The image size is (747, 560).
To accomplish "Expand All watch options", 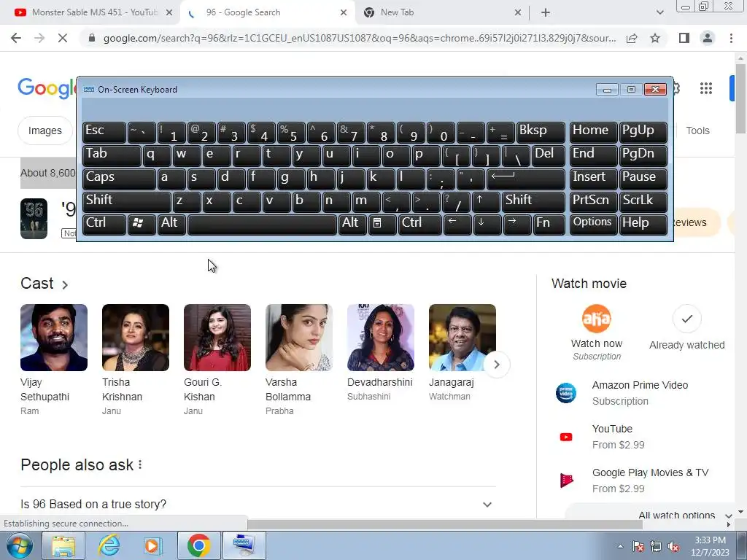I will click(x=684, y=515).
